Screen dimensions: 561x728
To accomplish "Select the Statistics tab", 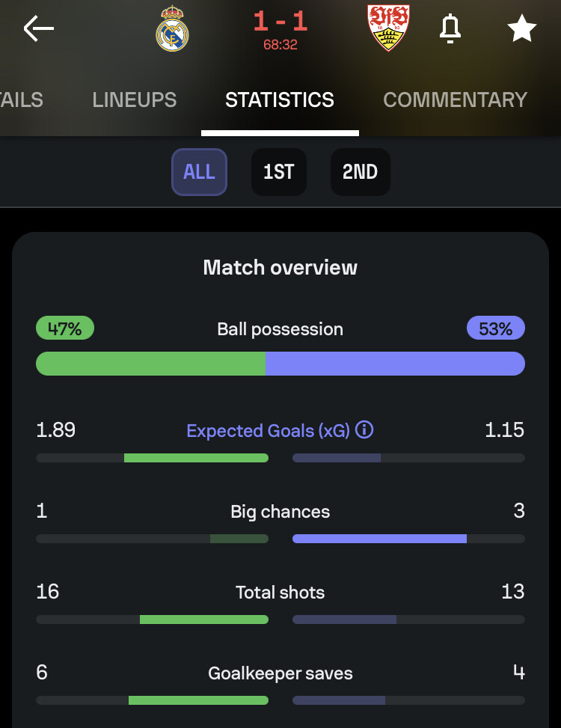I will click(x=280, y=100).
